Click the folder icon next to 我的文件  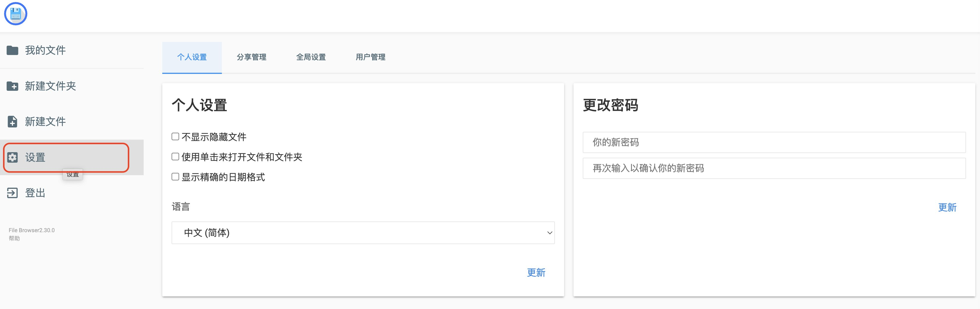click(13, 50)
